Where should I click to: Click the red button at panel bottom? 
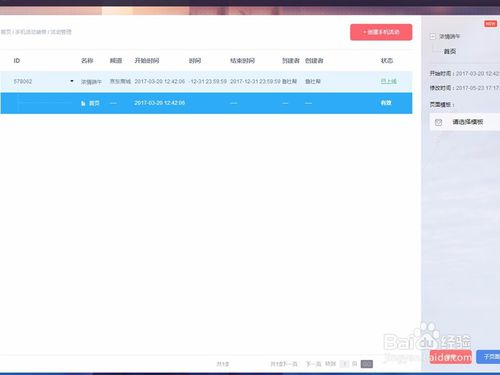(451, 357)
